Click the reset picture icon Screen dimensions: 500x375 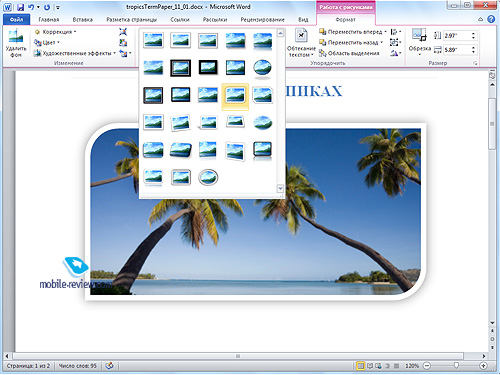pyautogui.click(x=123, y=53)
